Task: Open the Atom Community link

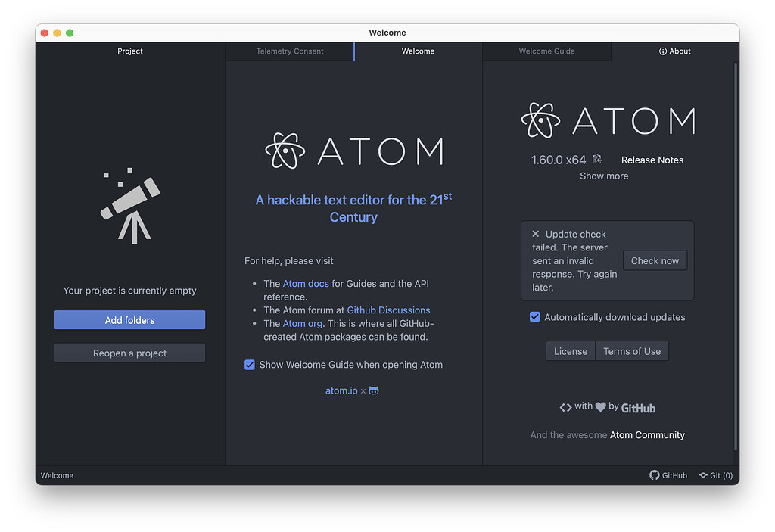Action: (x=647, y=435)
